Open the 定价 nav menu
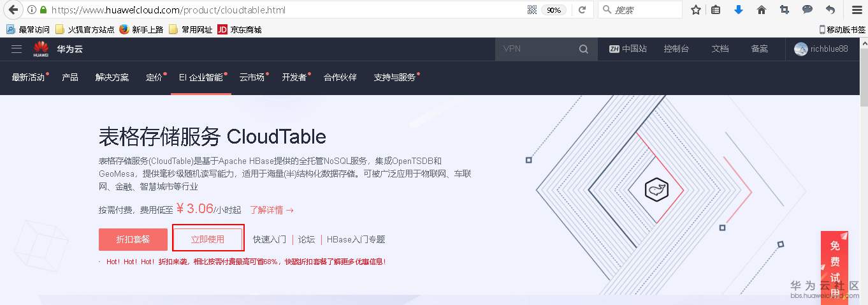 (x=154, y=77)
